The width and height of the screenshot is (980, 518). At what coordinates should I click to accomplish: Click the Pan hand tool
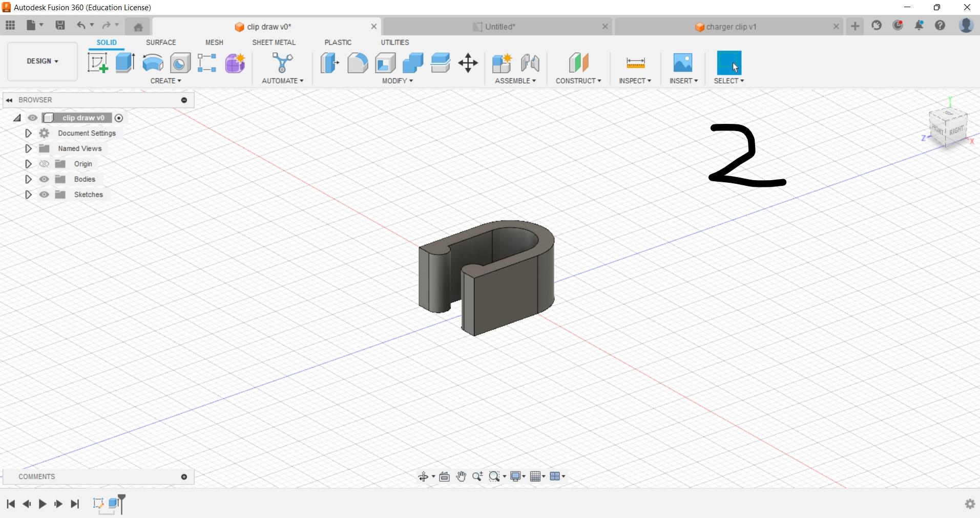click(x=461, y=477)
